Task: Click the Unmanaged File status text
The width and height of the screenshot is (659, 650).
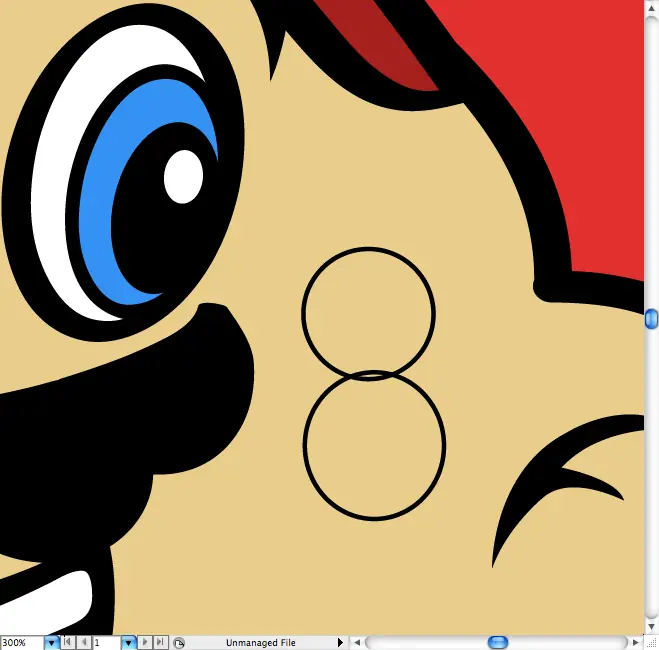Action: click(261, 643)
